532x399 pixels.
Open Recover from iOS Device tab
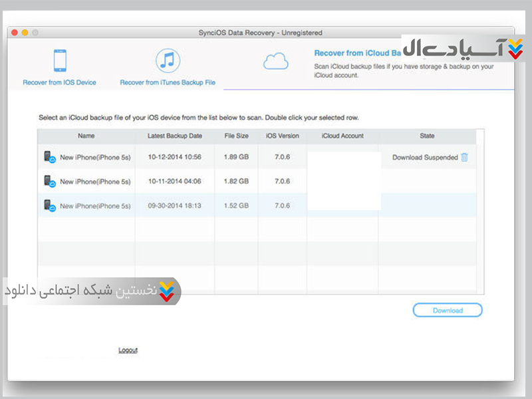pos(59,82)
